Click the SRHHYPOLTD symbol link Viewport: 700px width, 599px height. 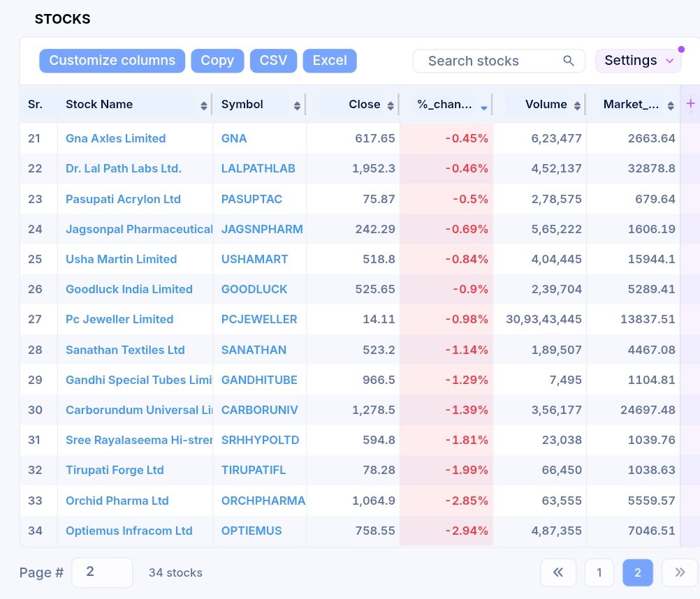point(261,441)
